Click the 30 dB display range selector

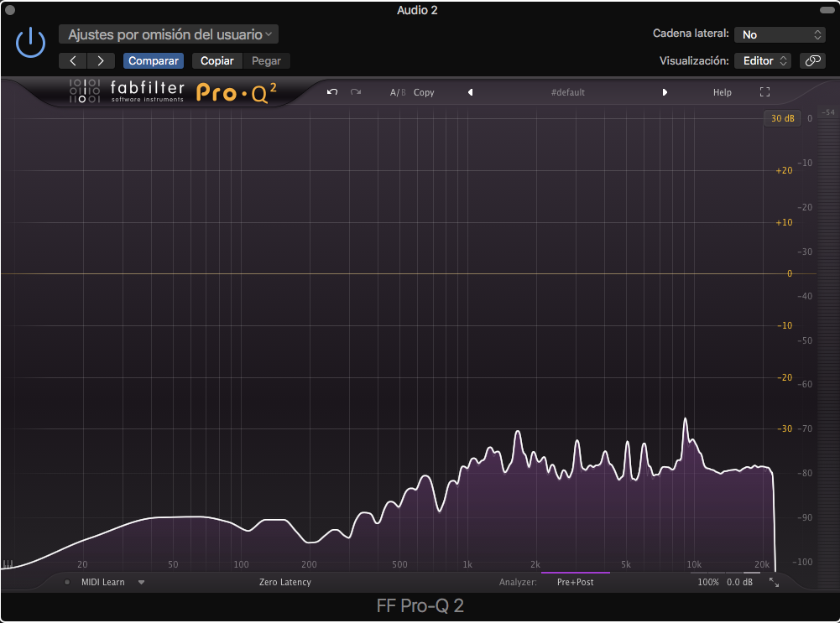pyautogui.click(x=782, y=118)
